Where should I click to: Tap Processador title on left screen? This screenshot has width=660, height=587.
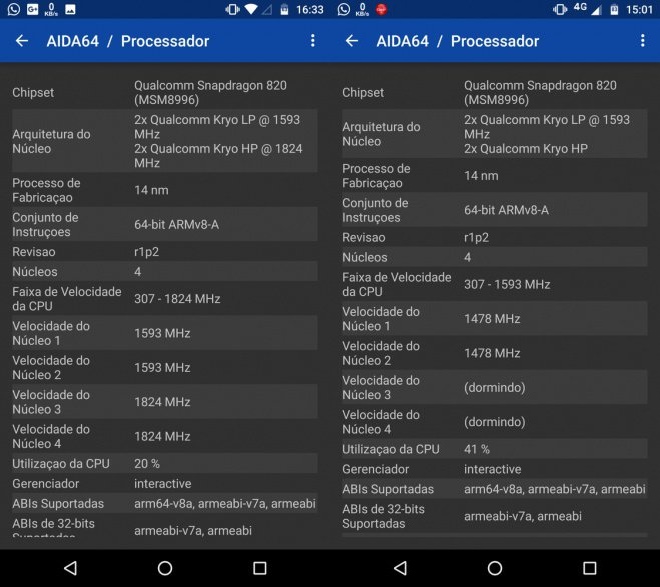pos(165,41)
